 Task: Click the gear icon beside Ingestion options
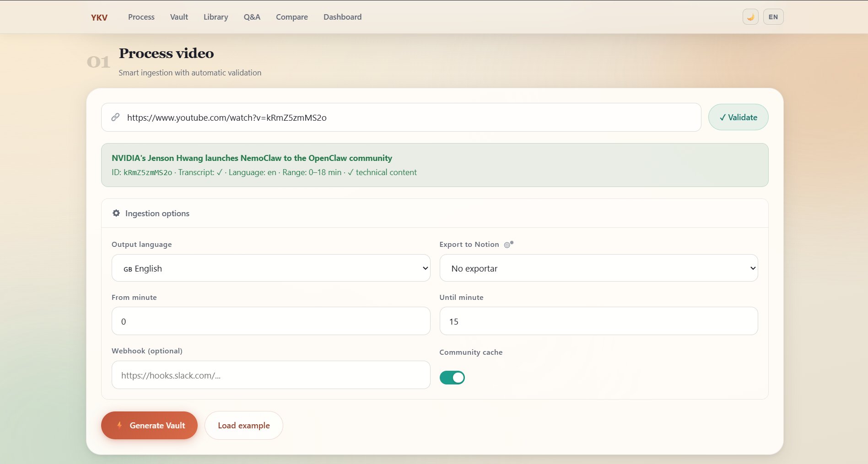116,213
